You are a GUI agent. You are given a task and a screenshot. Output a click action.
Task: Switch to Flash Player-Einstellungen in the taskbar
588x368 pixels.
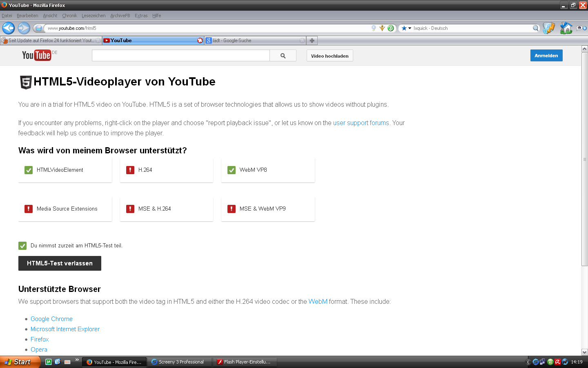click(x=245, y=362)
